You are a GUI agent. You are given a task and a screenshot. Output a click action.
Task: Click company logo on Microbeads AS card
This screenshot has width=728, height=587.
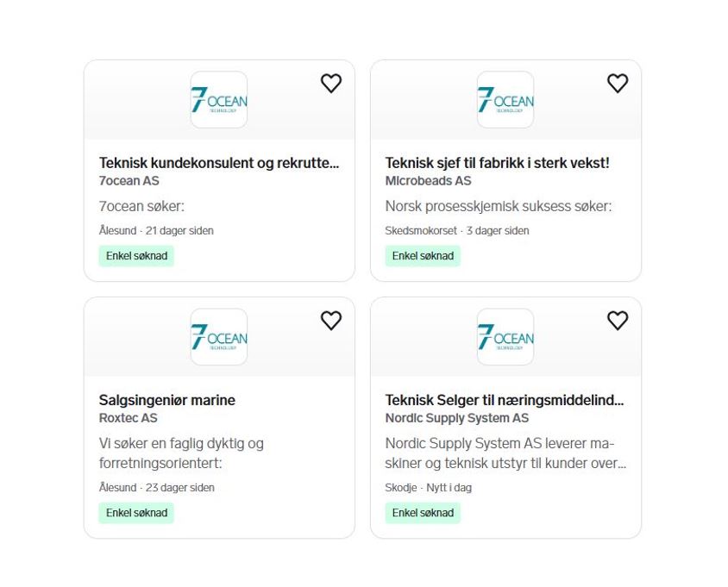(505, 100)
